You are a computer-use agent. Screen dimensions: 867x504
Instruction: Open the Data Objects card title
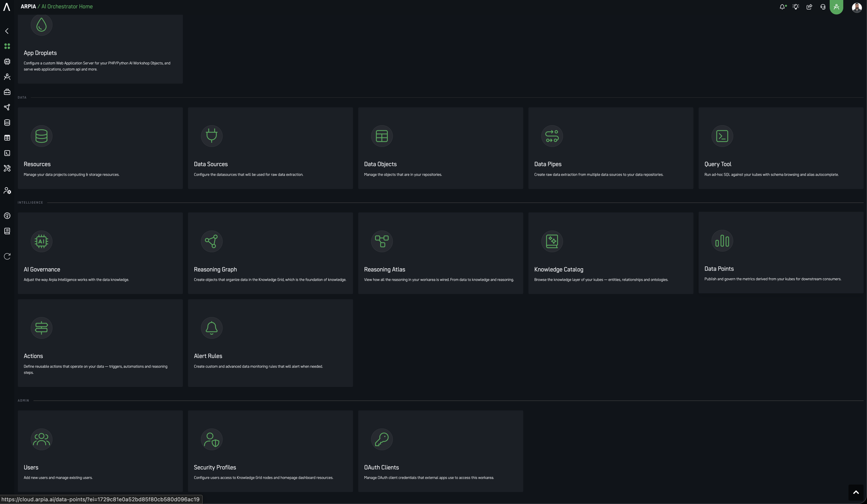coord(380,164)
